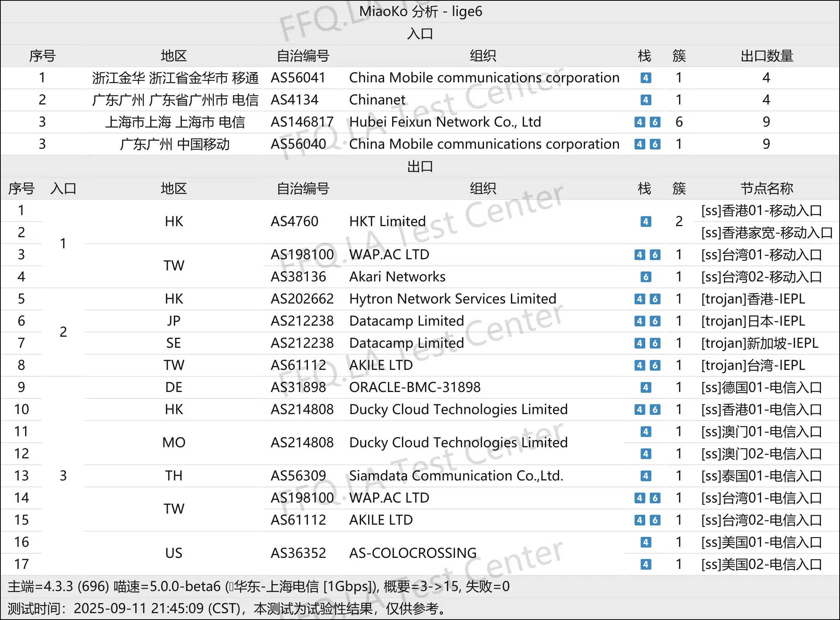Click the IPv4 badge in AS56041 entry row
This screenshot has width=840, height=620.
[x=646, y=78]
